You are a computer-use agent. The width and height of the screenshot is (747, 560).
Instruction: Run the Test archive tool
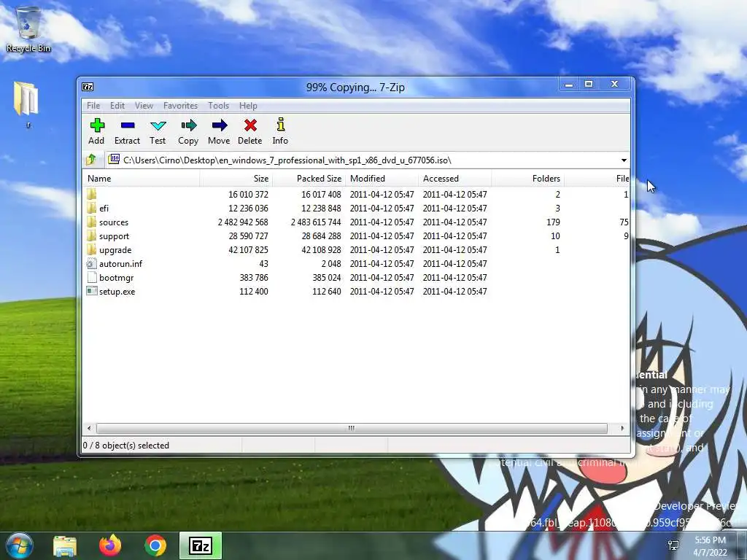[158, 125]
